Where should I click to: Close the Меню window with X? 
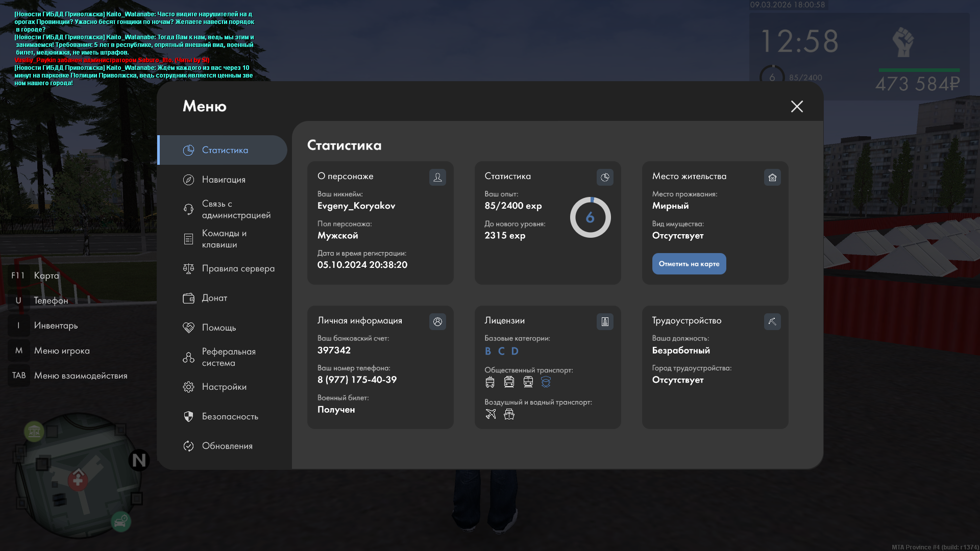797,106
